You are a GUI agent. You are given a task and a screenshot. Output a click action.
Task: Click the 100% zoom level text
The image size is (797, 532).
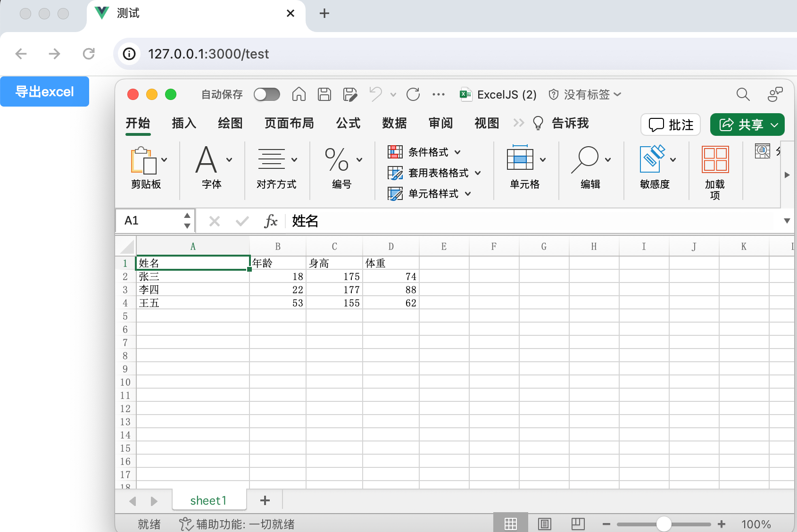click(756, 524)
